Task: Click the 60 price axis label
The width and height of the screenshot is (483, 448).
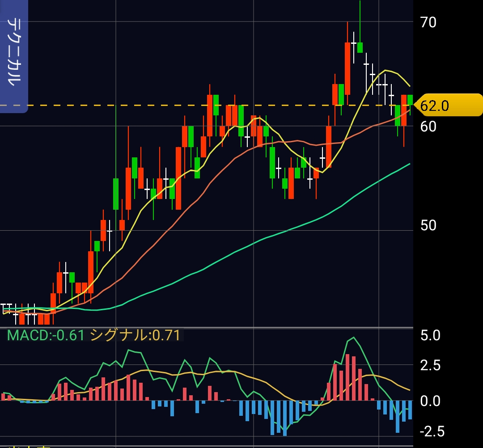Action: coord(428,127)
